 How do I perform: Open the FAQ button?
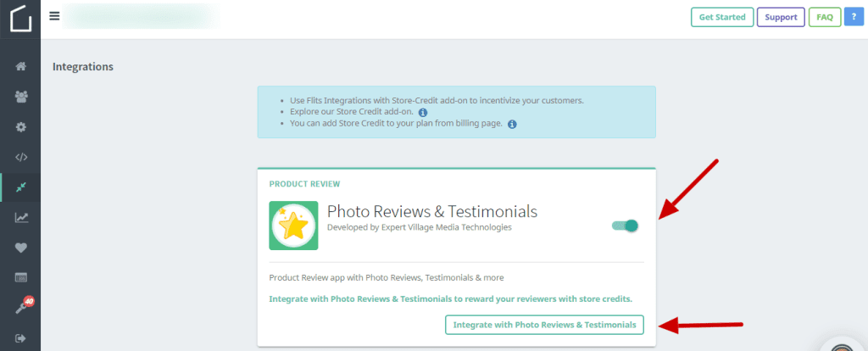coord(824,17)
